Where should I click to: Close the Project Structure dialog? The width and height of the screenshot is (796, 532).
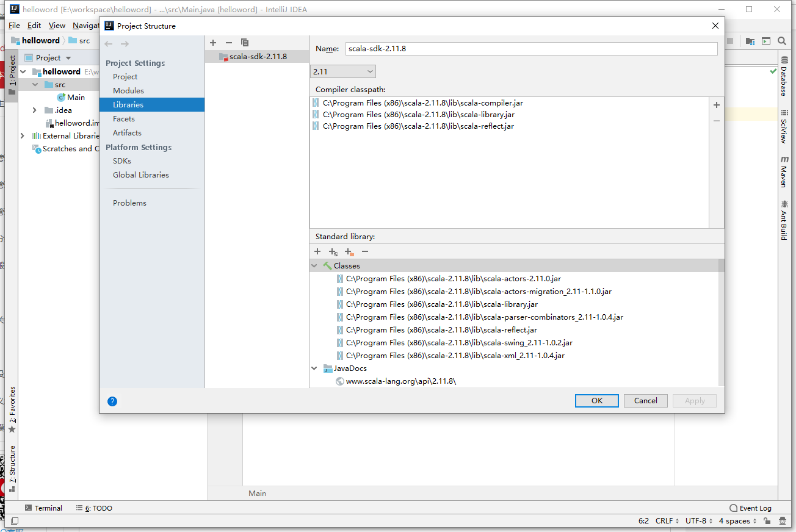pos(715,26)
